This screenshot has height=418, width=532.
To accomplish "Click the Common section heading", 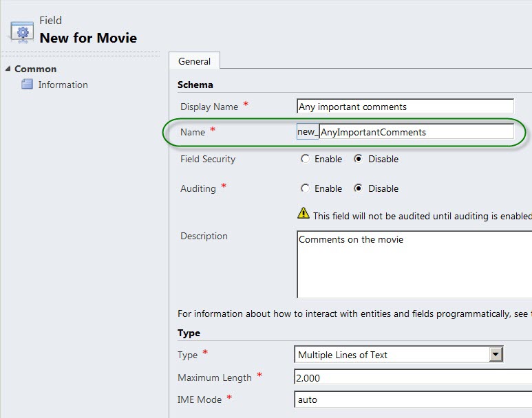I will point(35,69).
